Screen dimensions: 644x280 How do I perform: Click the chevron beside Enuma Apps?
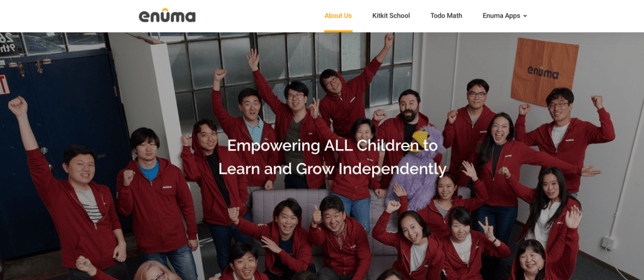coord(525,16)
